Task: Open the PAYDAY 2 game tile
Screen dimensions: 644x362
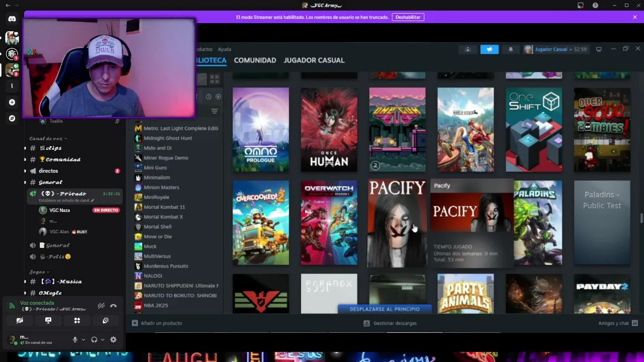Action: click(x=602, y=294)
